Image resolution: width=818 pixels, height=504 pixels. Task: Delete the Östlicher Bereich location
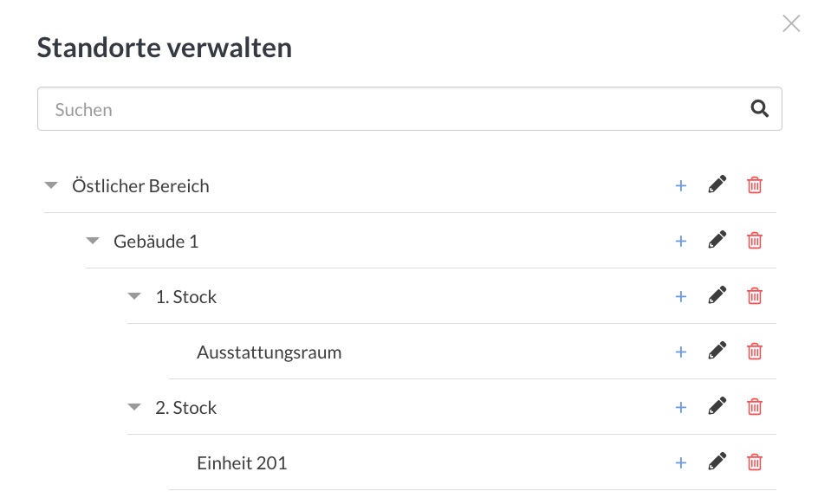[755, 185]
